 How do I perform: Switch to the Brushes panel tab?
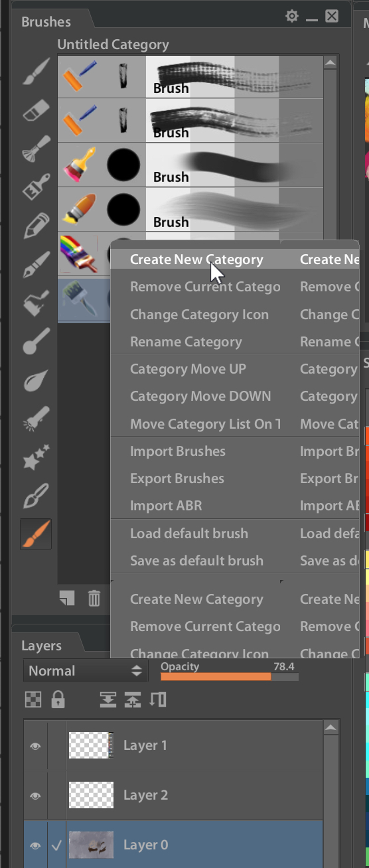46,22
